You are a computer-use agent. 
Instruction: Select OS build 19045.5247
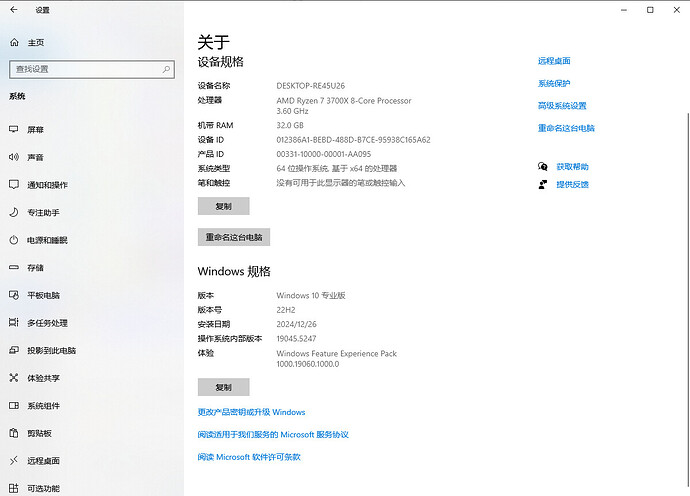[x=296, y=339]
